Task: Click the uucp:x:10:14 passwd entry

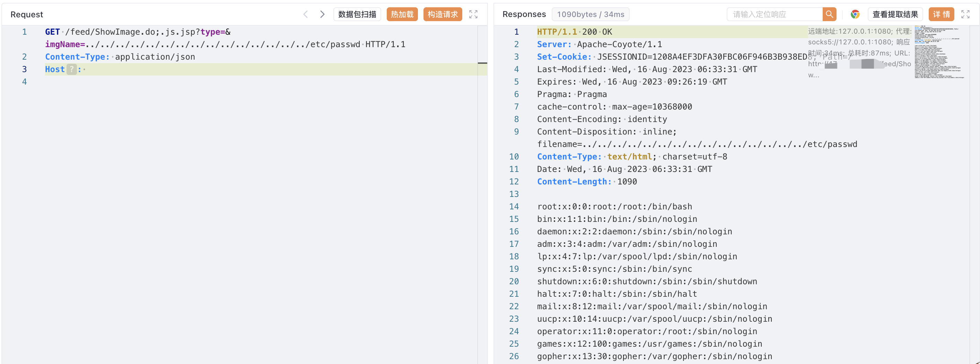Action: click(x=655, y=319)
